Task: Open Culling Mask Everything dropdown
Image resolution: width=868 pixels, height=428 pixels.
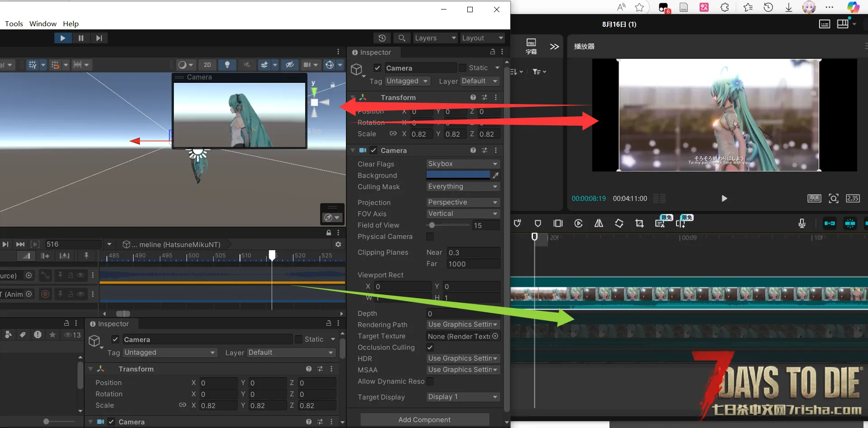Action: (x=463, y=186)
